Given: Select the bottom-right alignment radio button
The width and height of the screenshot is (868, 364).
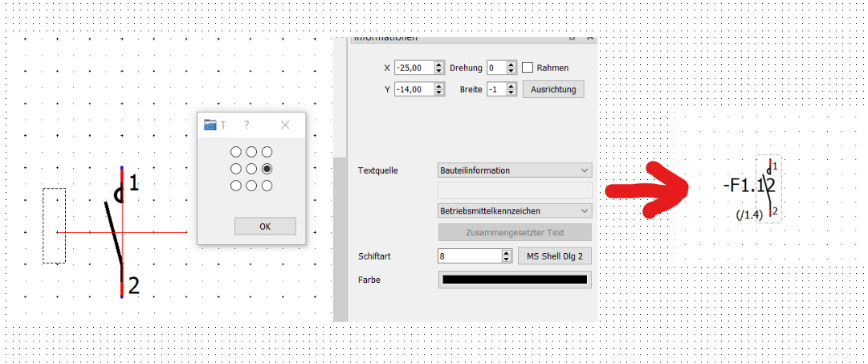Looking at the screenshot, I should coord(267,186).
